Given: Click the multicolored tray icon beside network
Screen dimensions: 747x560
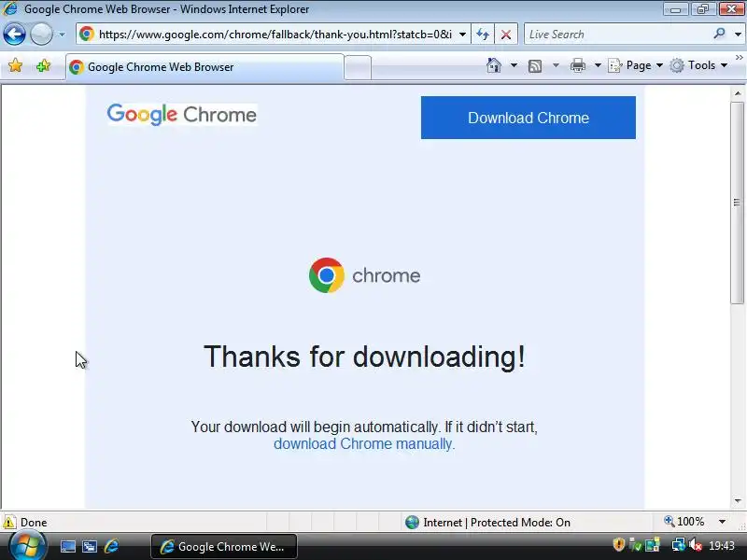Looking at the screenshot, I should pos(652,545).
